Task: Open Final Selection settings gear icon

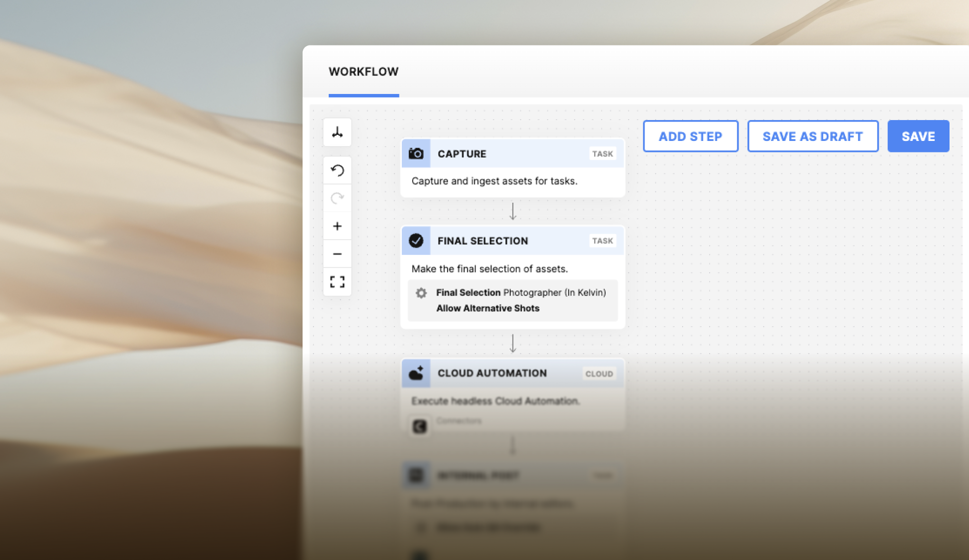Action: click(421, 293)
